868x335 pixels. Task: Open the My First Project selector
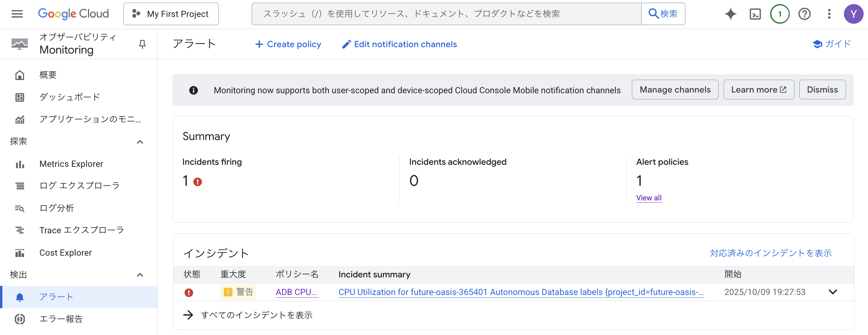point(171,14)
